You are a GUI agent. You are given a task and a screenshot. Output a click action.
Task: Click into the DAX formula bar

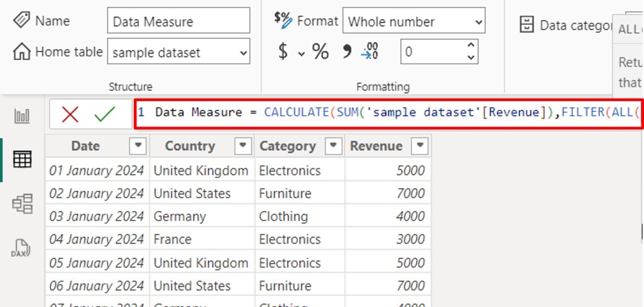389,113
